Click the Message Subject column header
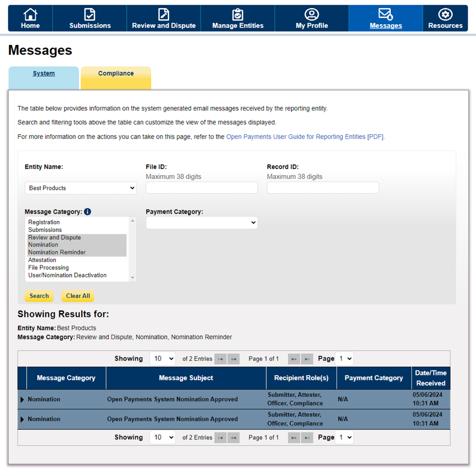This screenshot has width=476, height=471. (186, 378)
